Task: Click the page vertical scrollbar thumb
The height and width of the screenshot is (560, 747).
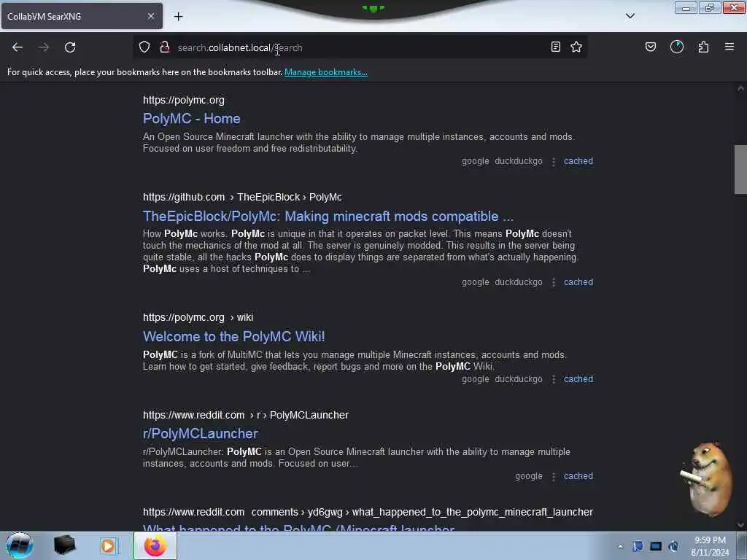Action: point(740,169)
